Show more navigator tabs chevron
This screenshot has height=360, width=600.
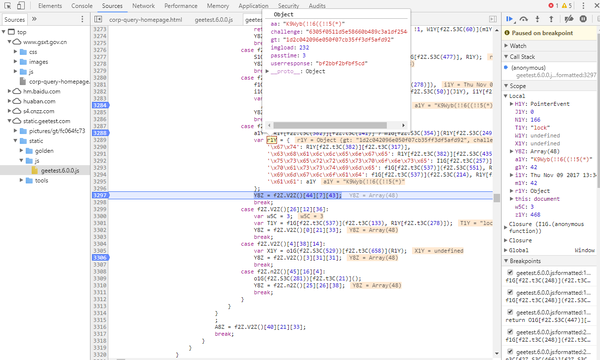coord(34,19)
